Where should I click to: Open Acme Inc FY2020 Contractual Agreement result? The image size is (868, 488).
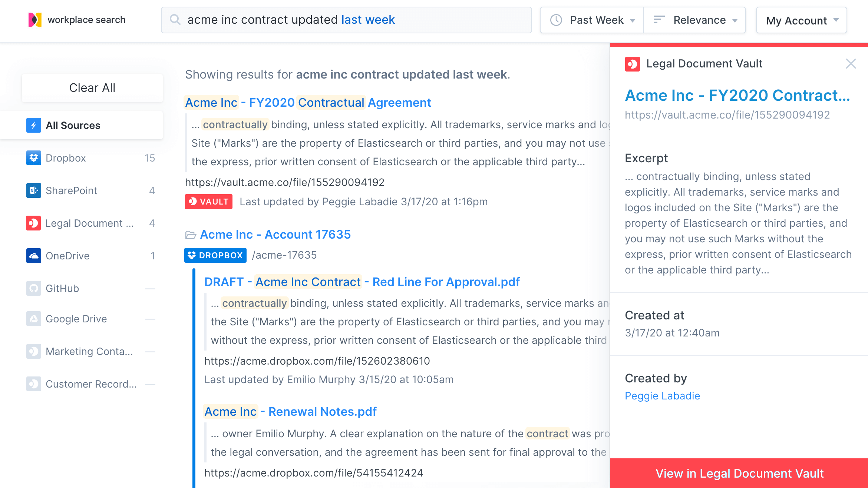[308, 103]
